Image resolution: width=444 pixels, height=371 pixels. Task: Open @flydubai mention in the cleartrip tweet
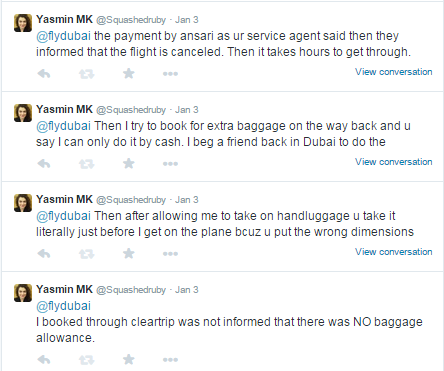pyautogui.click(x=63, y=306)
